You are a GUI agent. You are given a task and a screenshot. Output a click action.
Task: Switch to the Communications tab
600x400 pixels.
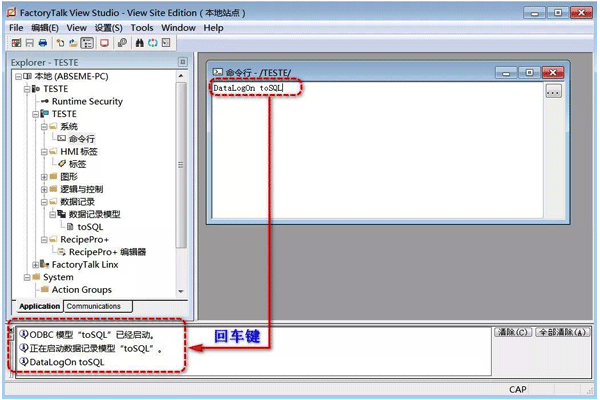94,306
